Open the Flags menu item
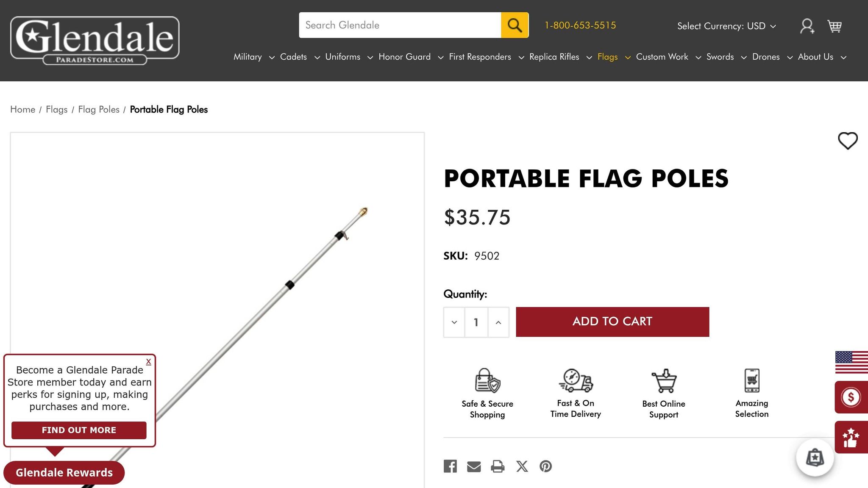The height and width of the screenshot is (488, 868). click(607, 57)
